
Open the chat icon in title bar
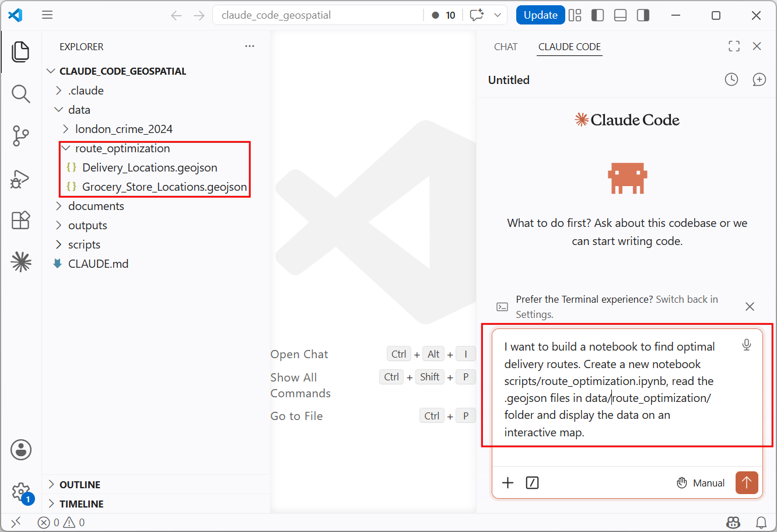coord(477,15)
